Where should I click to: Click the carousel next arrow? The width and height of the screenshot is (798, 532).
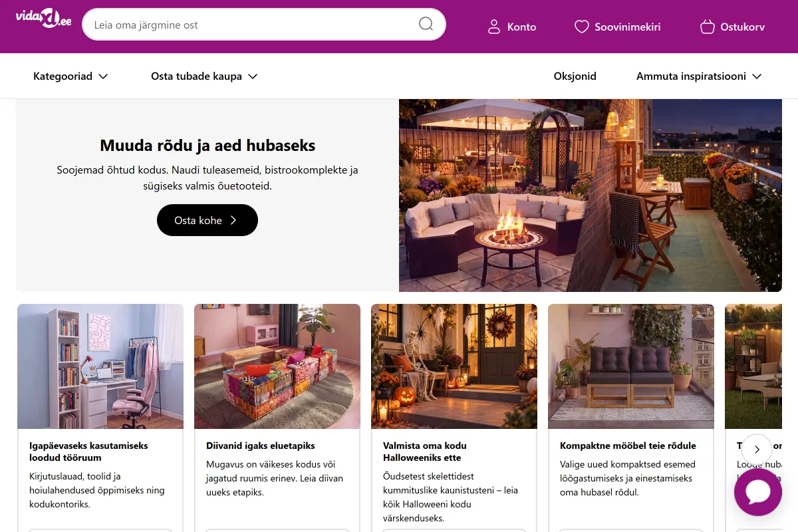pos(757,450)
